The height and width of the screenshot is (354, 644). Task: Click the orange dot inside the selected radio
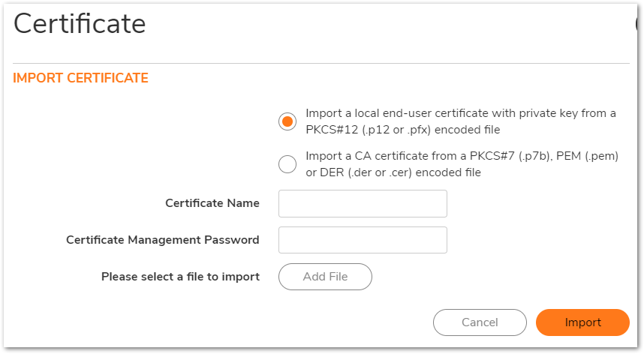pyautogui.click(x=287, y=121)
